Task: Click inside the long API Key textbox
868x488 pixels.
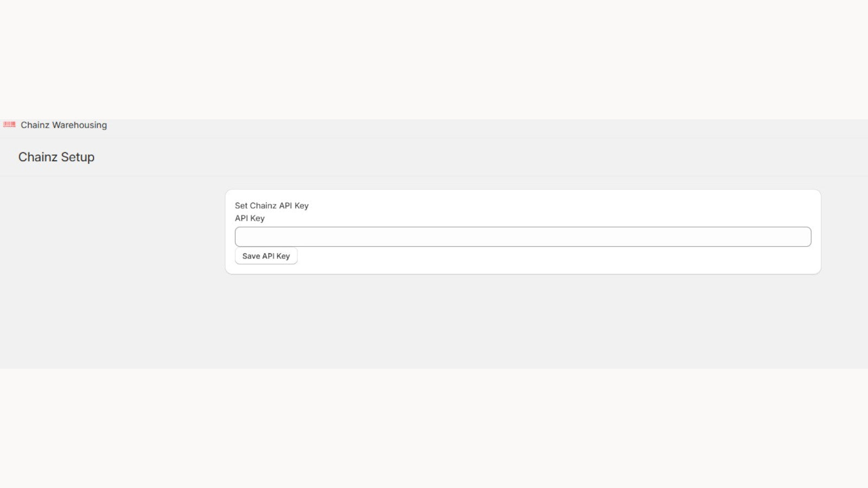Action: point(522,237)
